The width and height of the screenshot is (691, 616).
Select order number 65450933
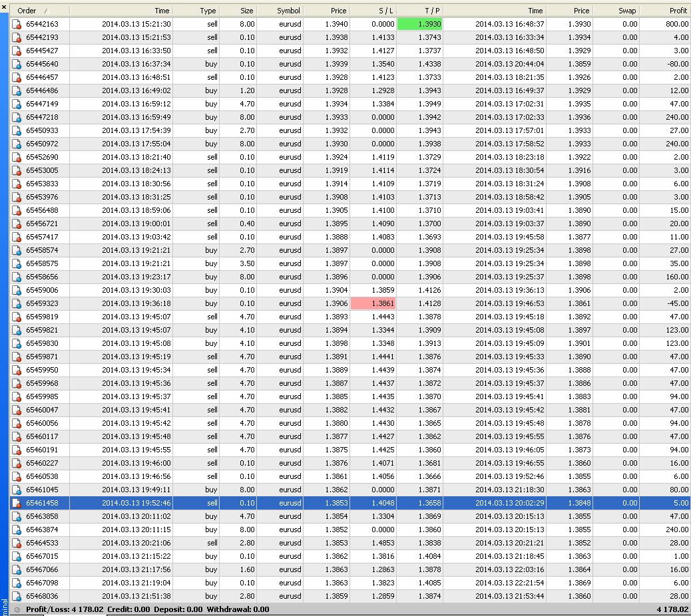coord(42,131)
